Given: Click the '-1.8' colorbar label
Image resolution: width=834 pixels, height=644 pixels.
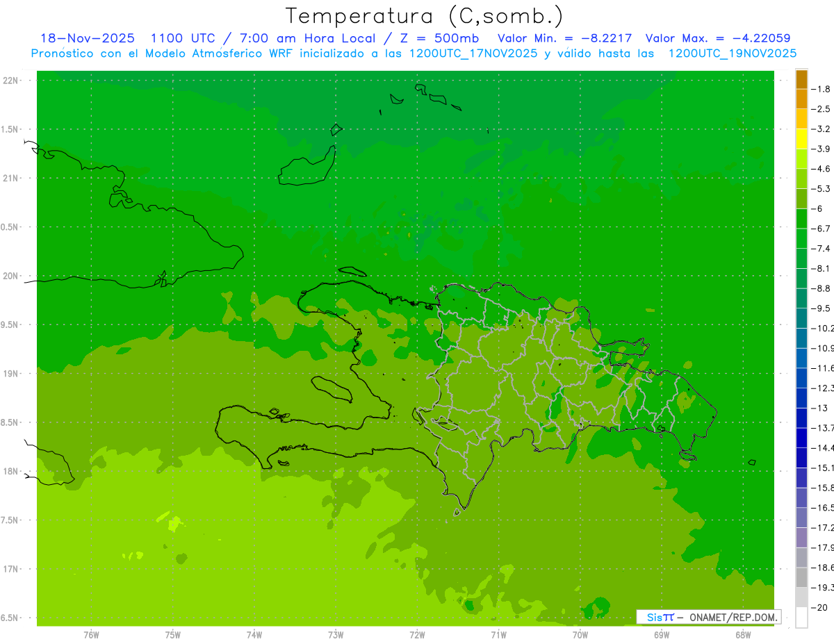Looking at the screenshot, I should (x=821, y=89).
